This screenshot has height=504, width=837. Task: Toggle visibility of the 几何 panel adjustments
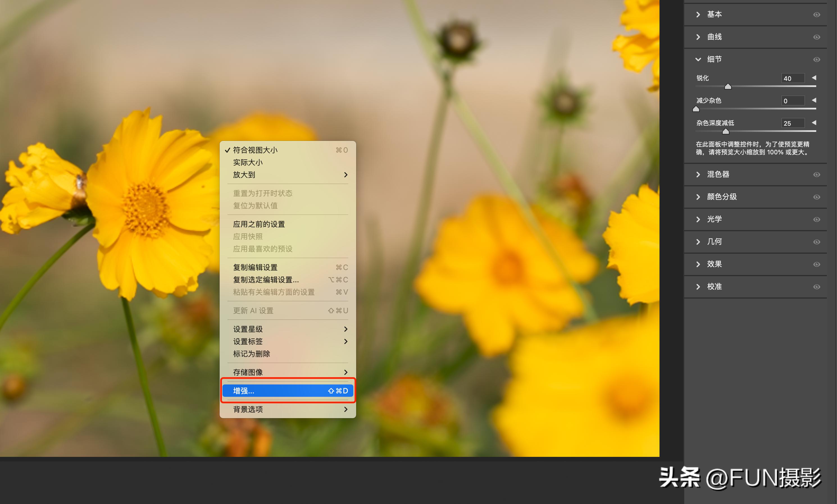point(816,242)
